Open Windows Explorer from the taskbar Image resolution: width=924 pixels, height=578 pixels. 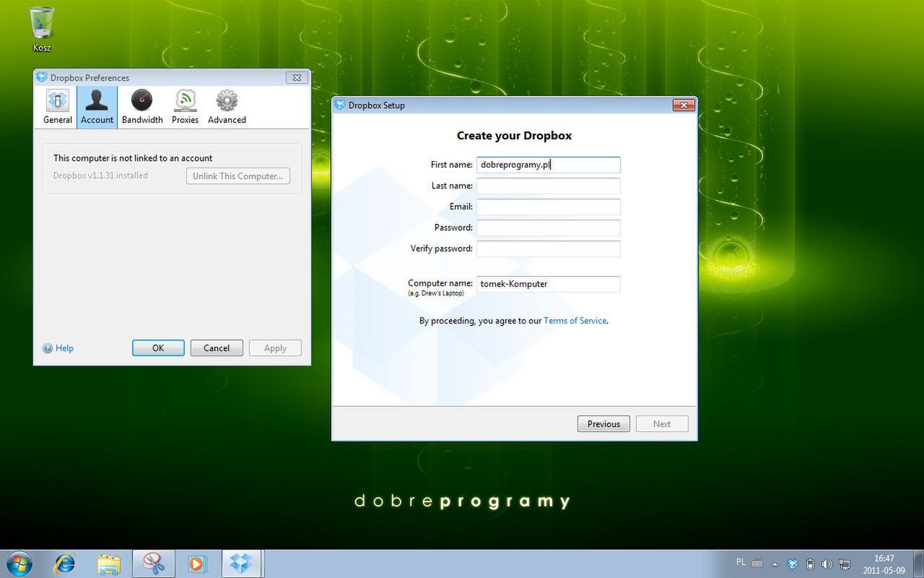pyautogui.click(x=109, y=564)
